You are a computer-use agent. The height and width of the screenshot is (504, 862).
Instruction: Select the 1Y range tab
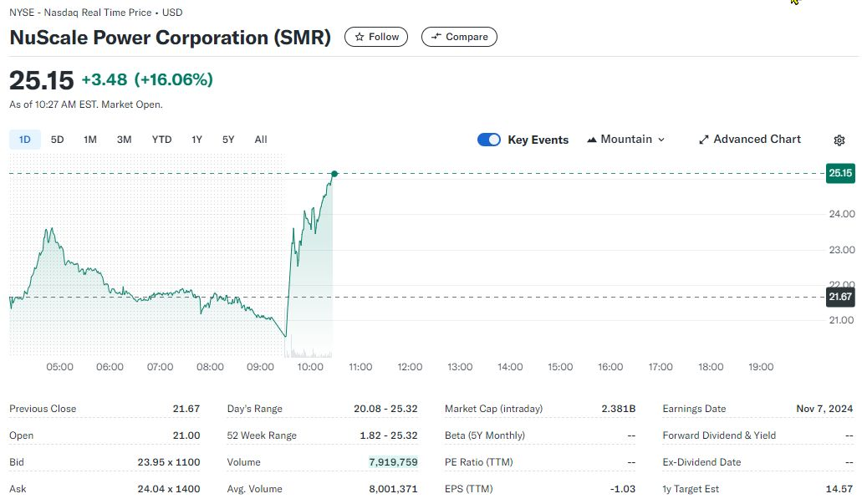196,140
